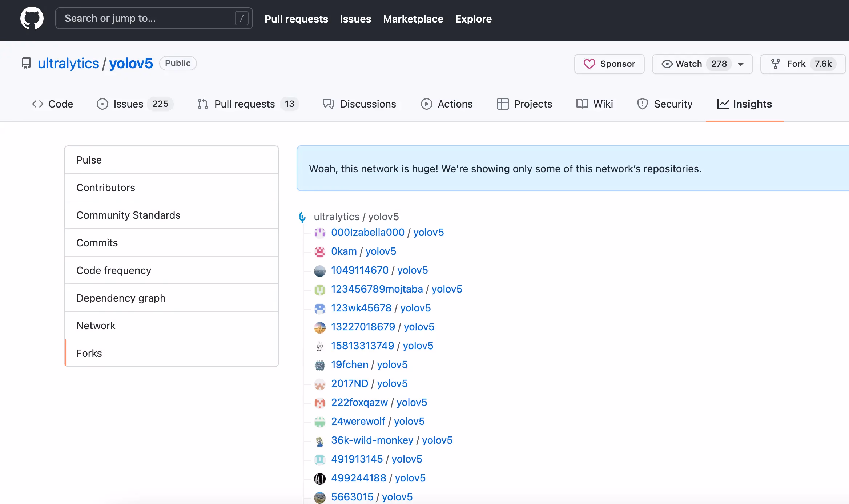Image resolution: width=849 pixels, height=504 pixels.
Task: Open the 000Izabella000 user link
Action: 368,233
